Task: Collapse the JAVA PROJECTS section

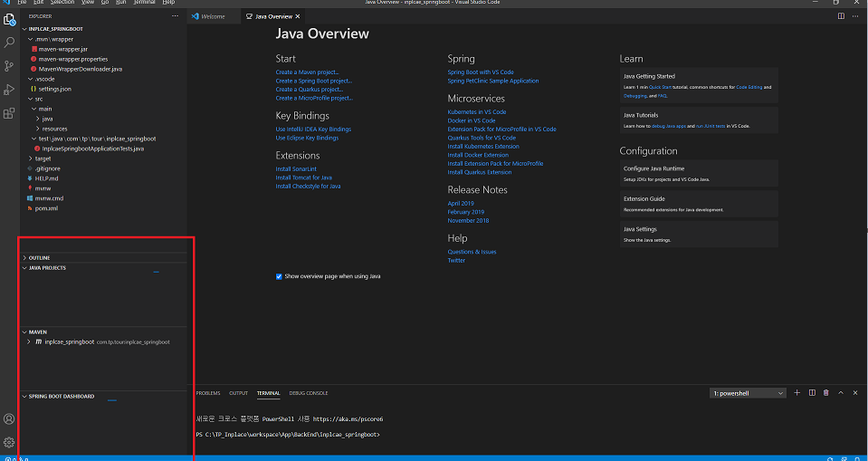Action: [25, 267]
